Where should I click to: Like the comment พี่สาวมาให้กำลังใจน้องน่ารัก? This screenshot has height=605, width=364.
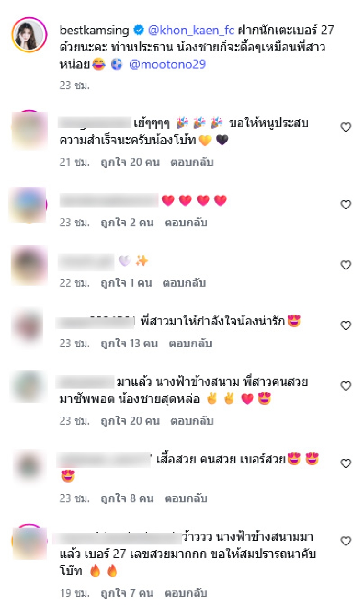[x=346, y=325]
